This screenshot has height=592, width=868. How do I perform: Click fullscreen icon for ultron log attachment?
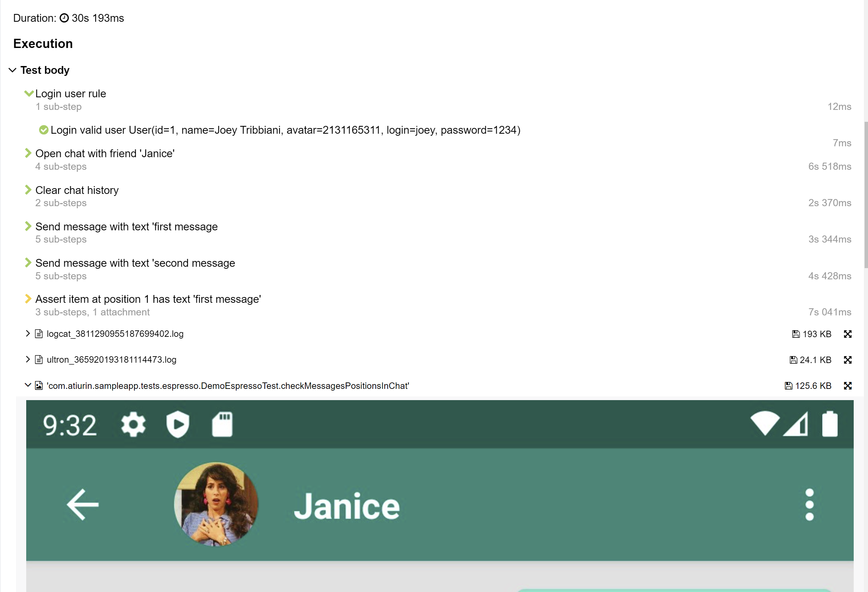[x=848, y=360]
